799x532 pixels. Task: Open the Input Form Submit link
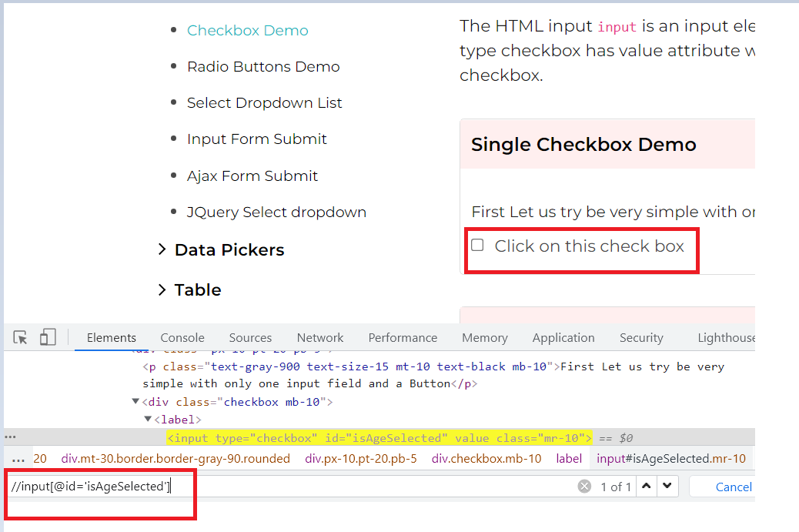pyautogui.click(x=257, y=139)
